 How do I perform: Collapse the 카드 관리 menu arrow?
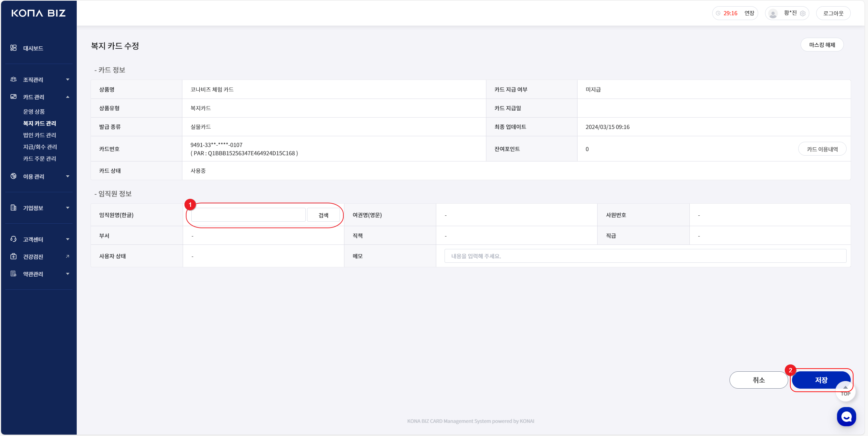tap(68, 97)
